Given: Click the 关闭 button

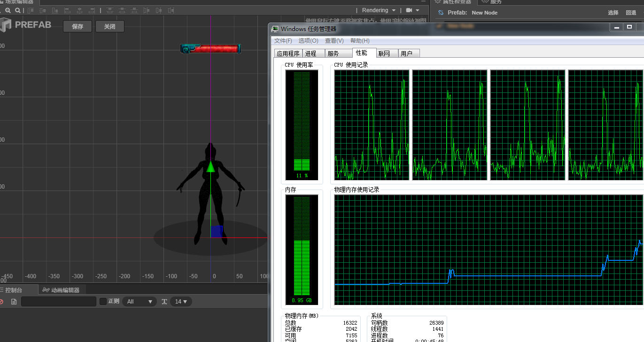Looking at the screenshot, I should (x=109, y=27).
